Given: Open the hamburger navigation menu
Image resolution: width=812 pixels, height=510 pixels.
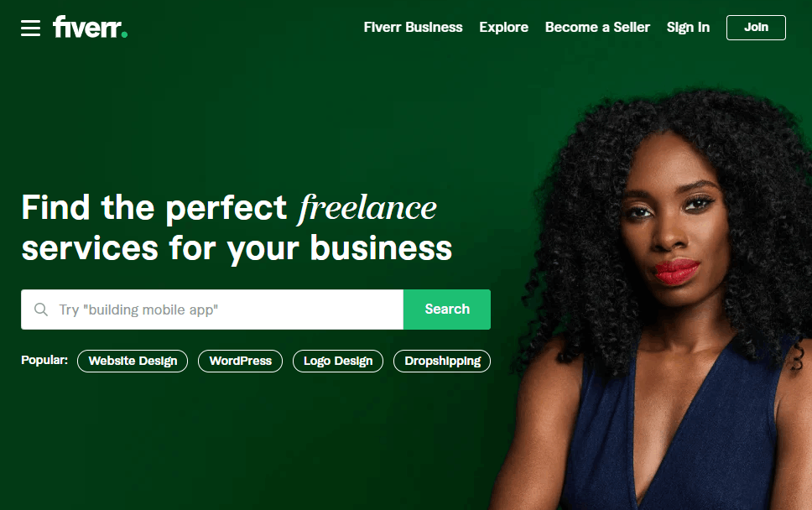Looking at the screenshot, I should tap(30, 28).
